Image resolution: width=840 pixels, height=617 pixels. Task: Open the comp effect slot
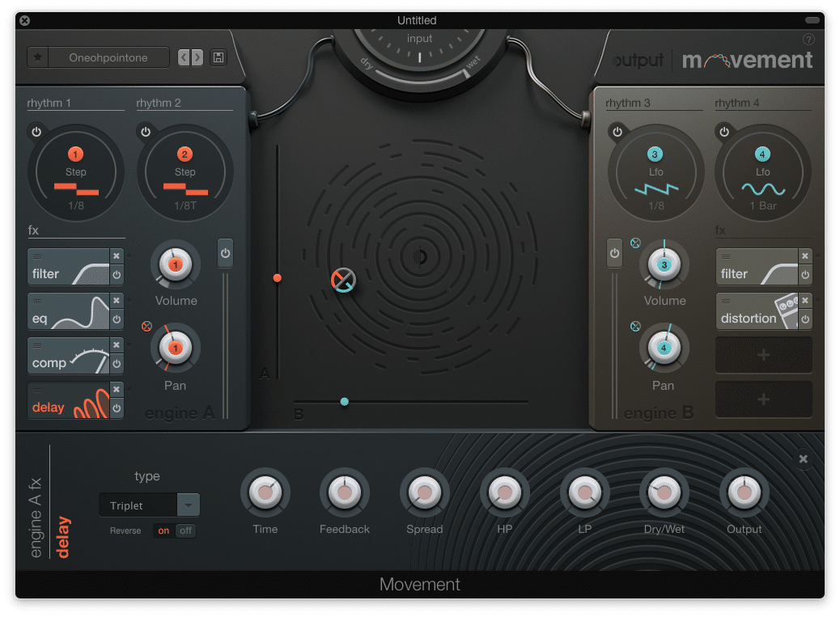point(69,355)
